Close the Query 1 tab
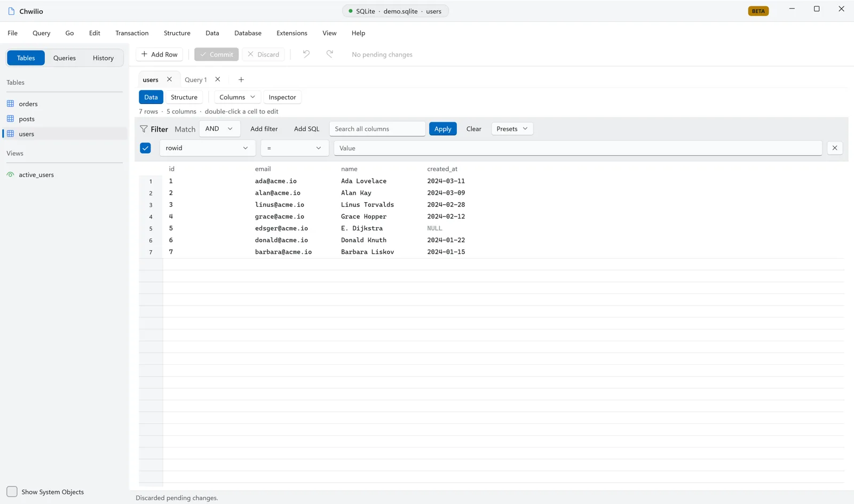 (218, 79)
